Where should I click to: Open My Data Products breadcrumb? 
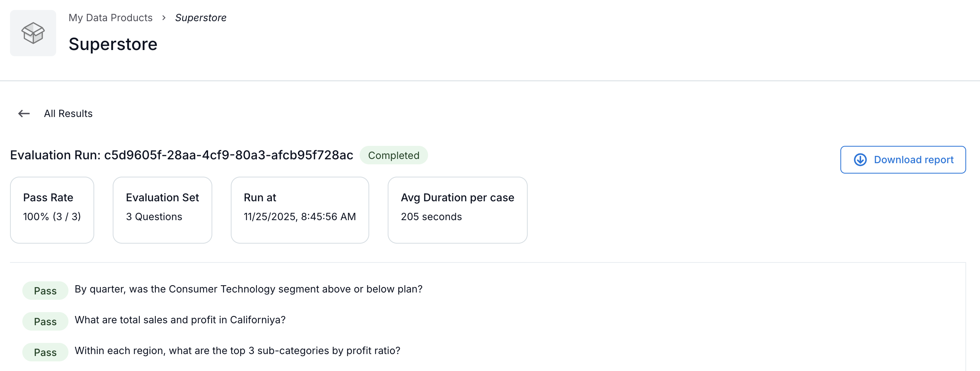coord(110,17)
